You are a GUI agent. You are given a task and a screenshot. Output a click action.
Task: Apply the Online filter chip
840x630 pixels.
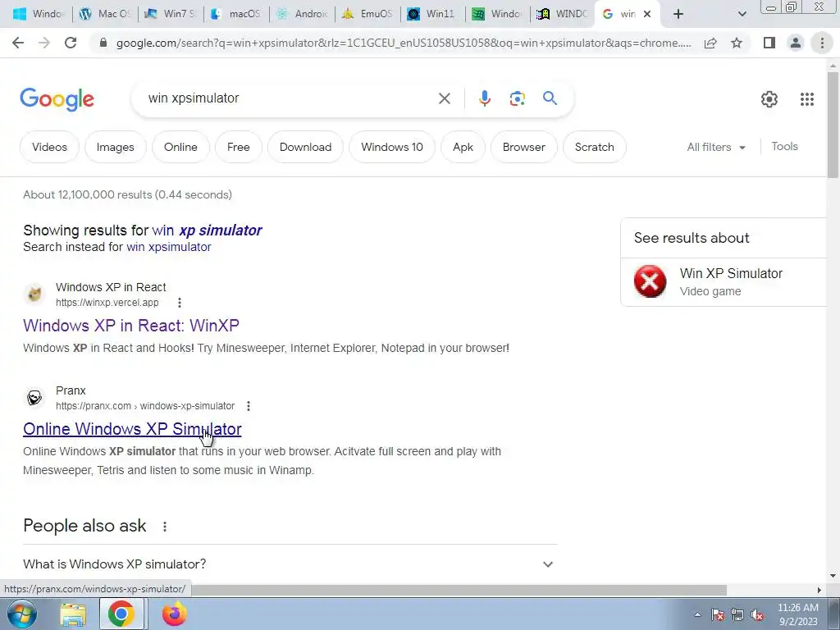coord(180,147)
